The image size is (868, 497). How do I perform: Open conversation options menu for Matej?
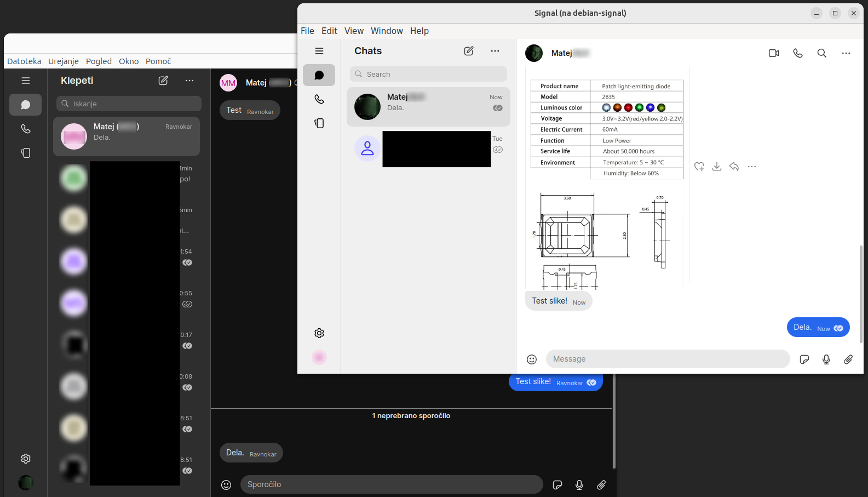846,53
